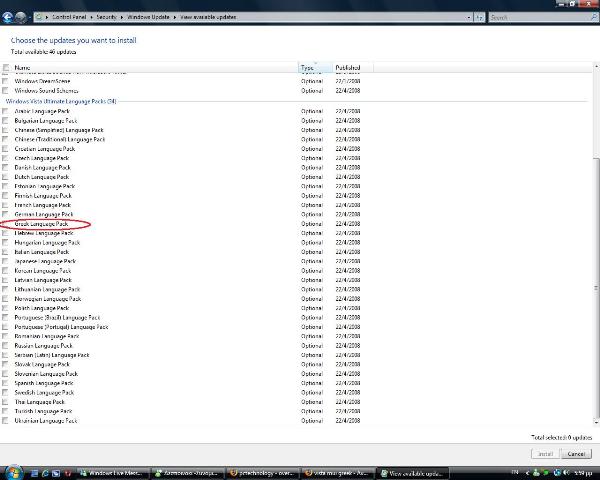
Task: Tick the Swedish Language Pack checkbox
Action: click(5, 392)
